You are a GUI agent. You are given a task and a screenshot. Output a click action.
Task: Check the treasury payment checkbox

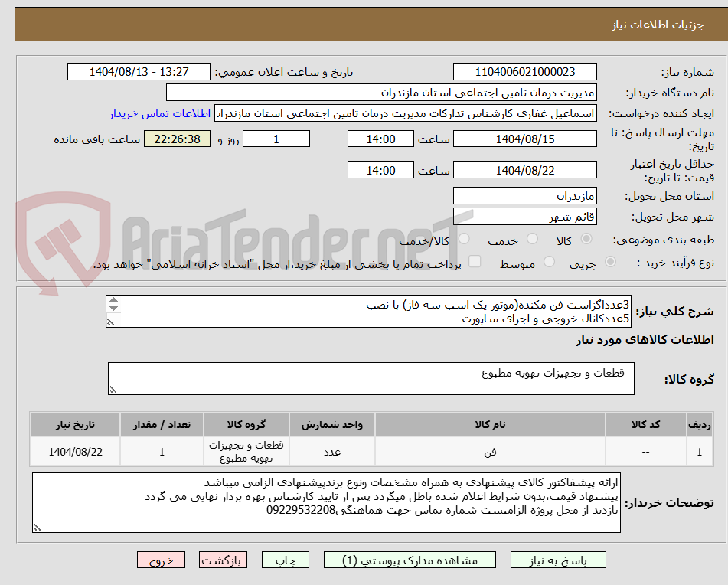point(475,261)
